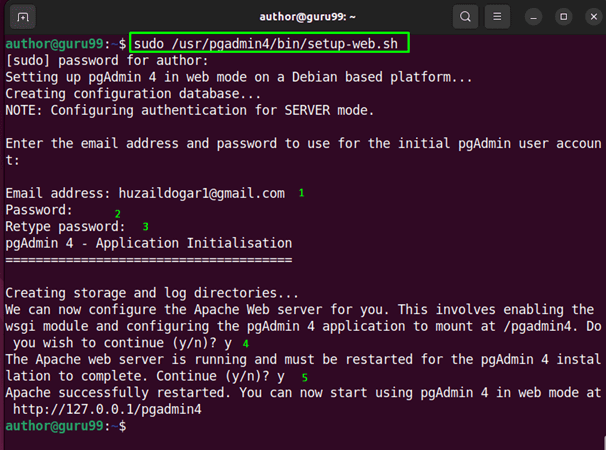Click green annotation number 4
Screen dimensions: 606x450
click(245, 343)
